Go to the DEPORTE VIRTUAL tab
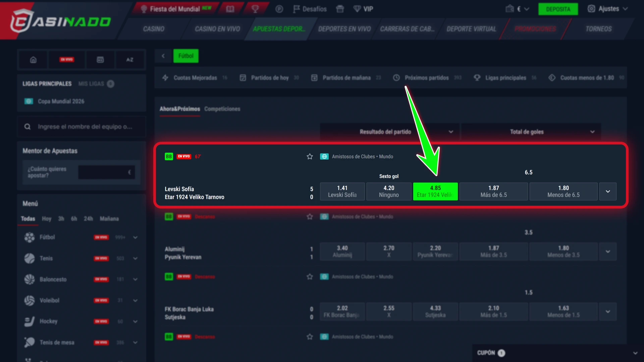644x362 pixels. (x=471, y=29)
